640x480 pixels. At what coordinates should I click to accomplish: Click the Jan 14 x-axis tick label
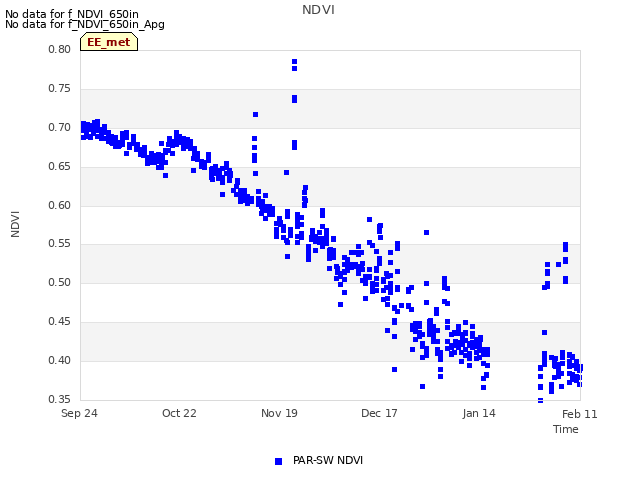pos(479,413)
